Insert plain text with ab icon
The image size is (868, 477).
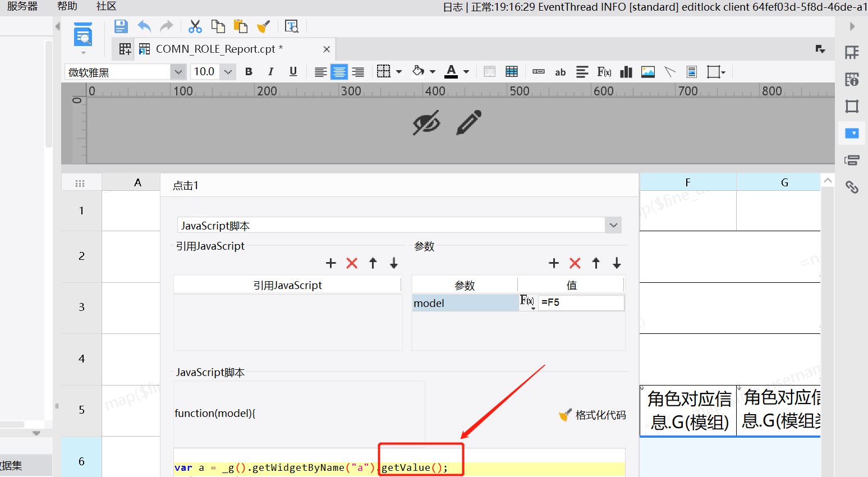tap(560, 72)
